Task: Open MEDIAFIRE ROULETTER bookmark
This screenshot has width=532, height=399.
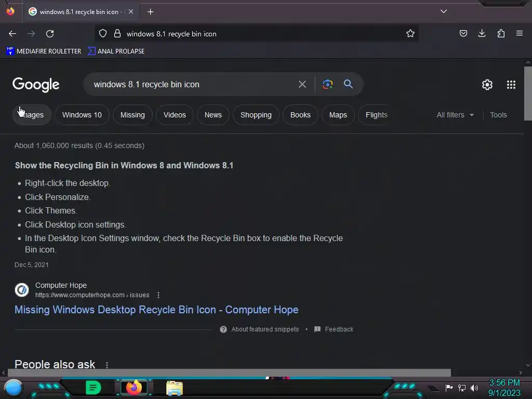Action: pyautogui.click(x=44, y=51)
